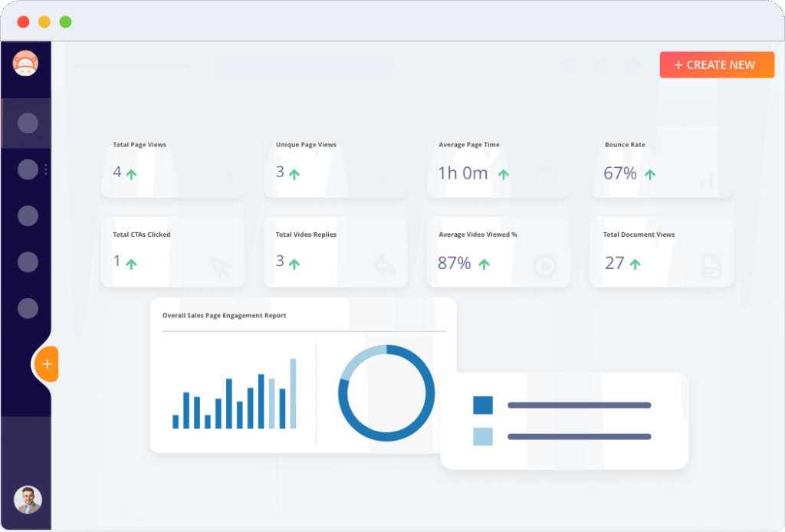
Task: Click the reply arrow icon in Total Video Replies card
Action: [x=383, y=267]
